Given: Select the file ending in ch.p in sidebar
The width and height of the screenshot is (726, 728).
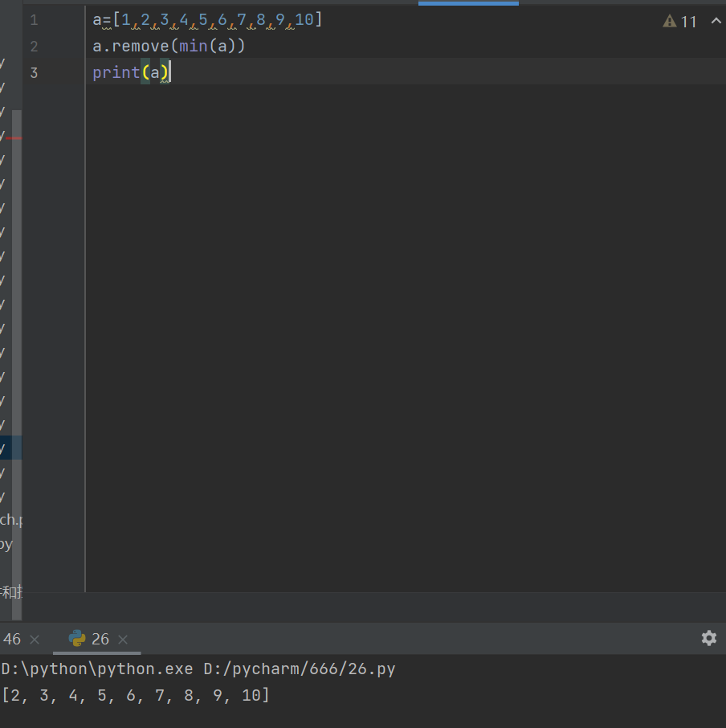Looking at the screenshot, I should [x=10, y=519].
